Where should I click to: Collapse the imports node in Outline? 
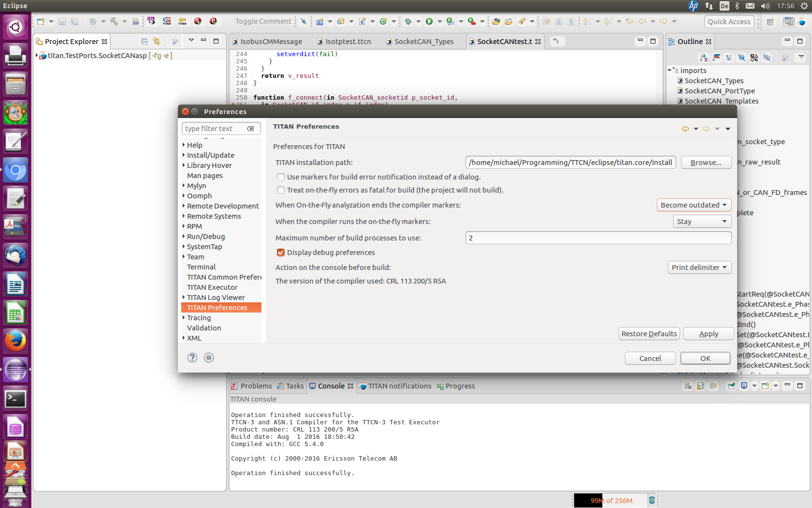670,70
